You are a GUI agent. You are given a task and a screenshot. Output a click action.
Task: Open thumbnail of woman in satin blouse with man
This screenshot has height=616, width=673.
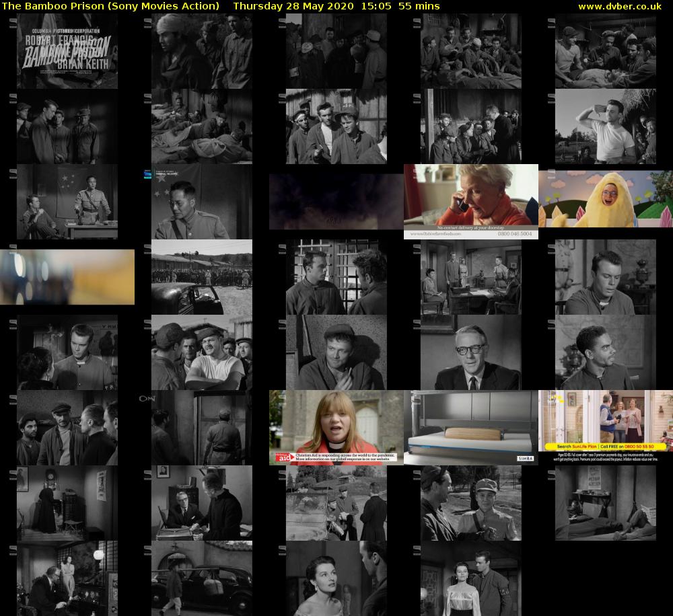(x=471, y=578)
